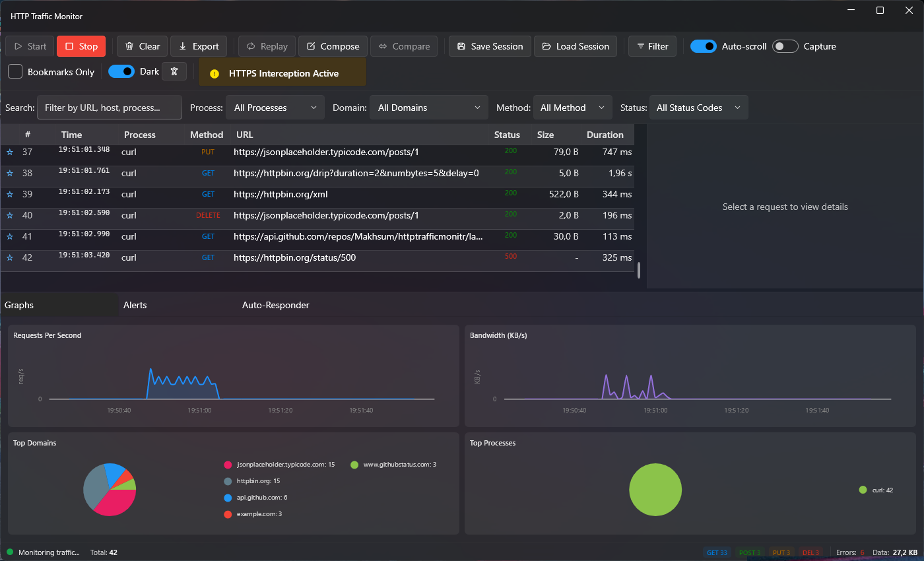This screenshot has width=924, height=561.
Task: Enable the Capture switch
Action: (x=785, y=46)
